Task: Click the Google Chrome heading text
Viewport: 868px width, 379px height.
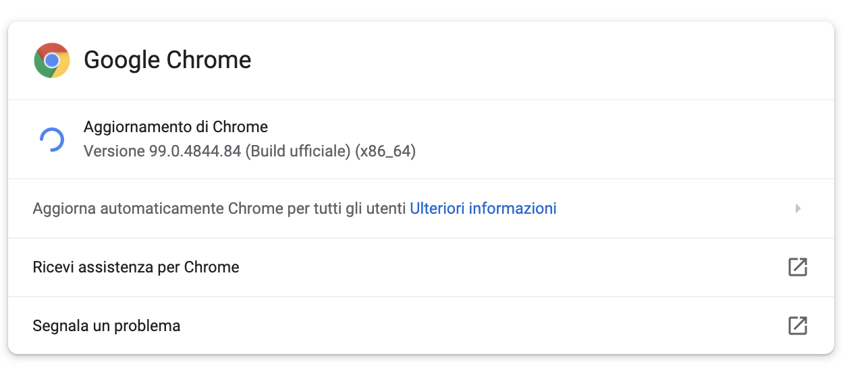Action: [x=167, y=60]
